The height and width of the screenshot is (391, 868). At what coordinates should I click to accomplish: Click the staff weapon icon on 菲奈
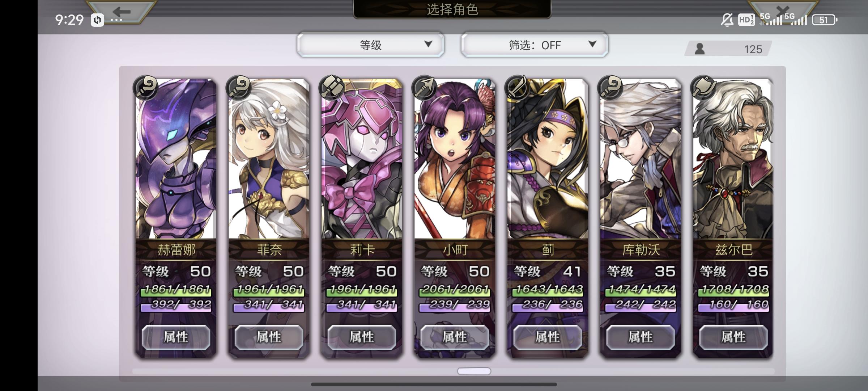coord(238,88)
